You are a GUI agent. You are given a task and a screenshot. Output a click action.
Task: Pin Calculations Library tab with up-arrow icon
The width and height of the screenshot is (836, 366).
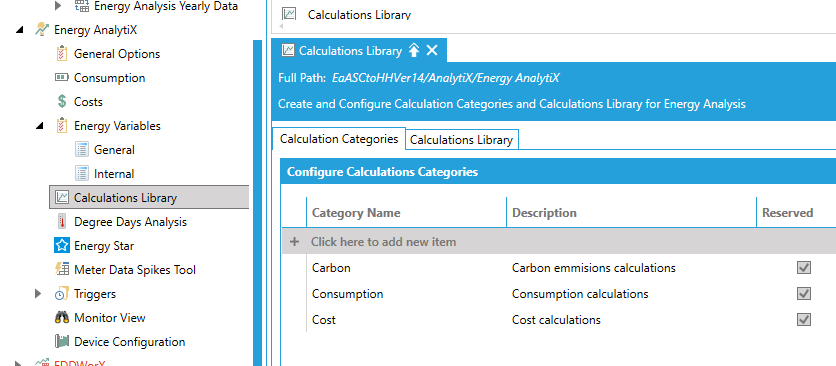coord(414,51)
